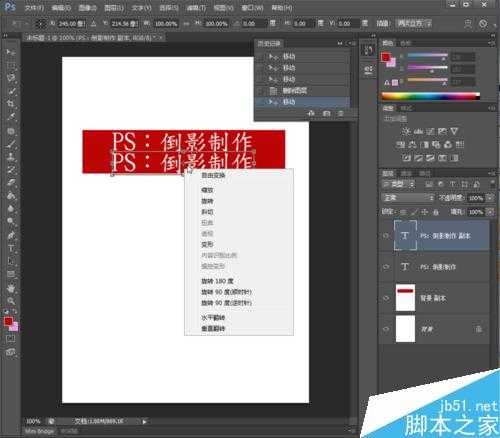This screenshot has height=438, width=500.
Task: Select the Crop tool
Action: (11, 104)
